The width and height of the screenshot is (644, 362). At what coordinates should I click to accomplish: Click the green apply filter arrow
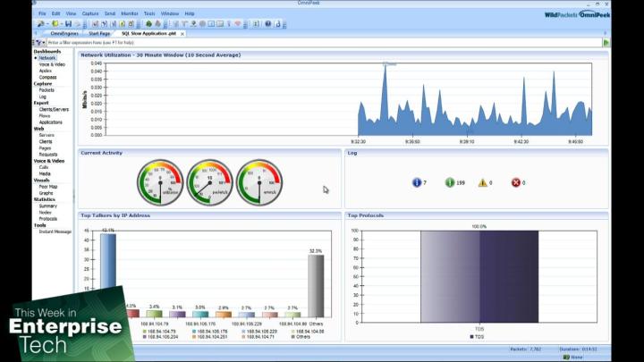(606, 42)
